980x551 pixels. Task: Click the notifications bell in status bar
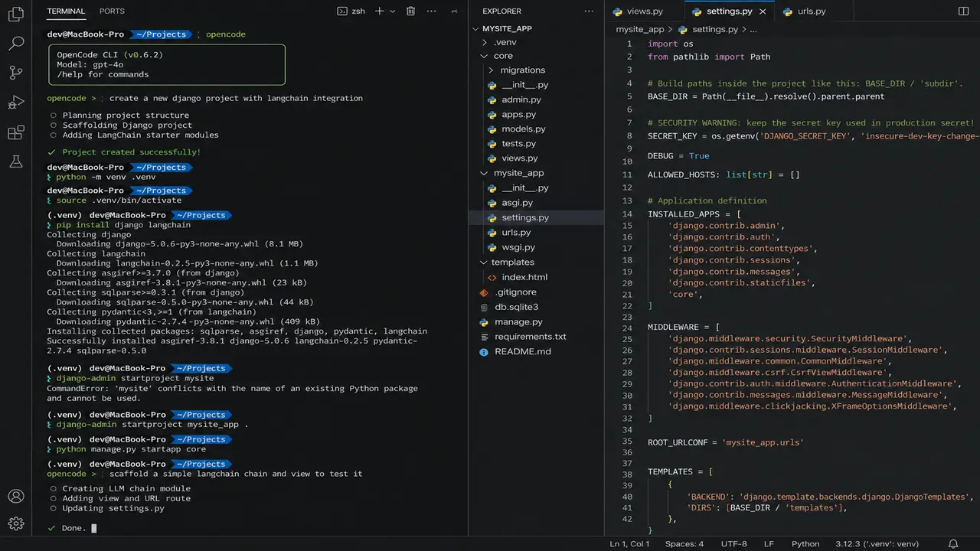click(953, 544)
